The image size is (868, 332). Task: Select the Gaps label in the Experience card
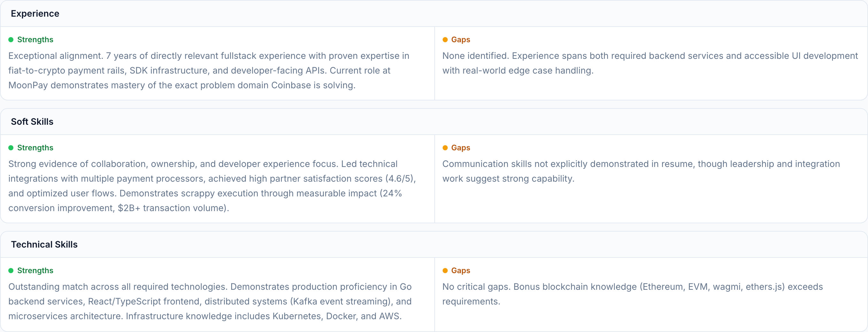point(460,40)
